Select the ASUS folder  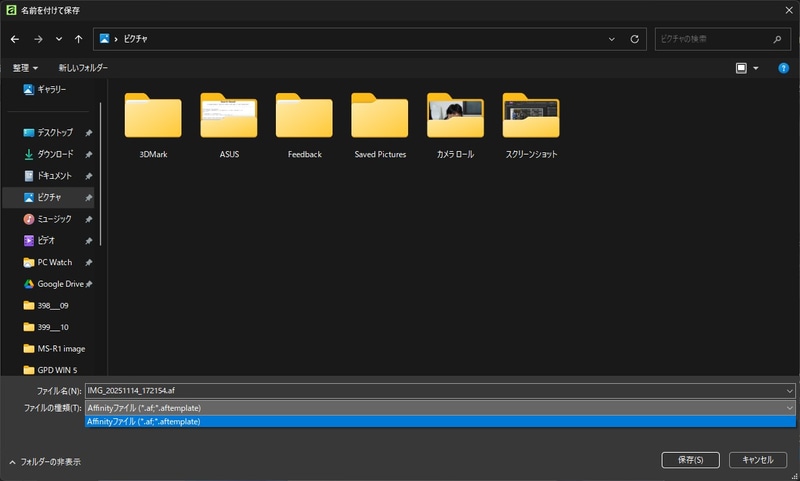[x=229, y=125]
